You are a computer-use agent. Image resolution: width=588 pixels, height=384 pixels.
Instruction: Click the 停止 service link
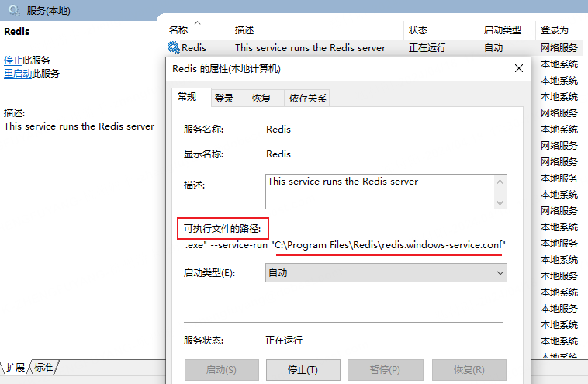point(13,61)
